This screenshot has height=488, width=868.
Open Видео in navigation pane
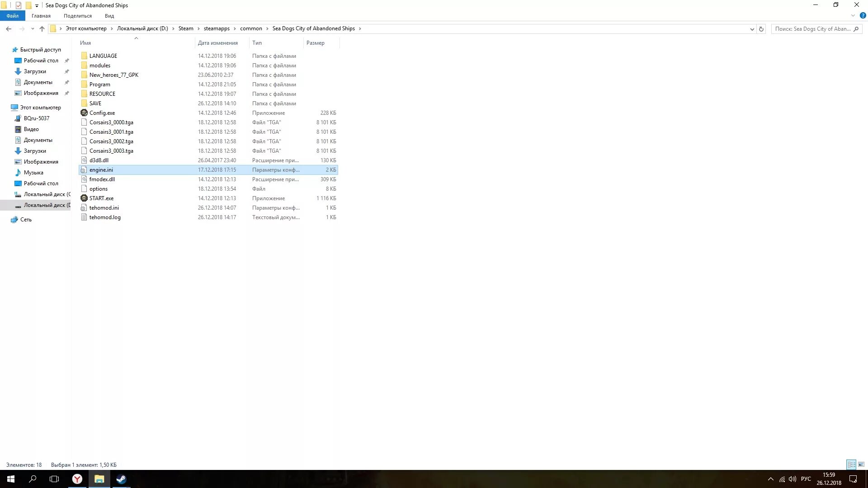pyautogui.click(x=31, y=129)
